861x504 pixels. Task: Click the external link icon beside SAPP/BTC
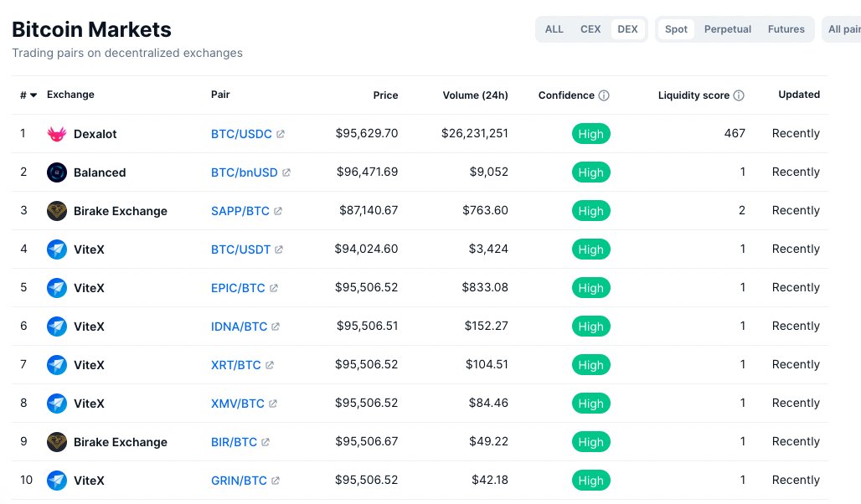(x=277, y=210)
